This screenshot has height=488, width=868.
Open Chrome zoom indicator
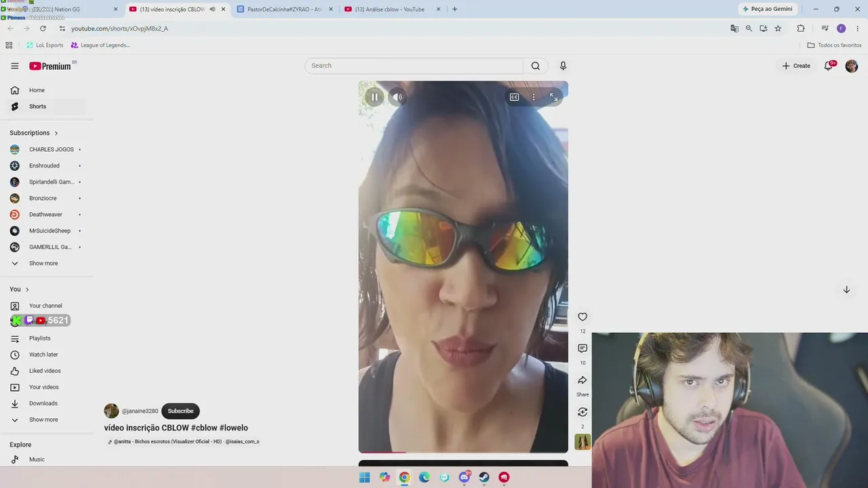coord(749,28)
